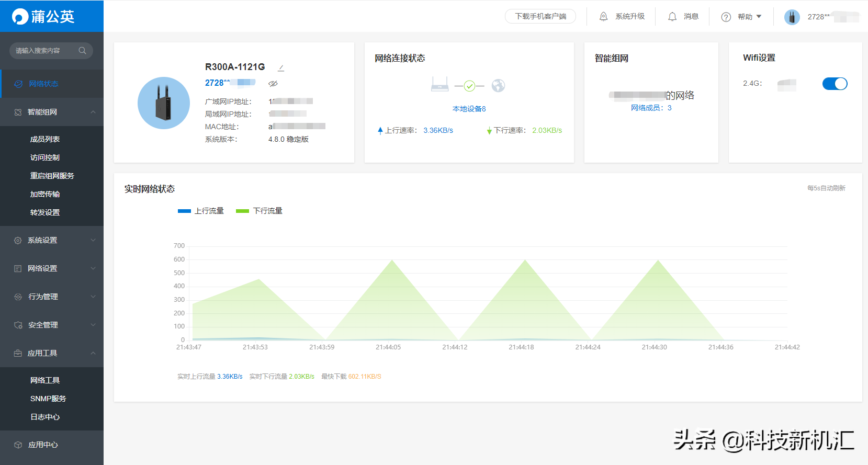This screenshot has width=868, height=465.
Task: Click the router device picture
Action: (164, 103)
